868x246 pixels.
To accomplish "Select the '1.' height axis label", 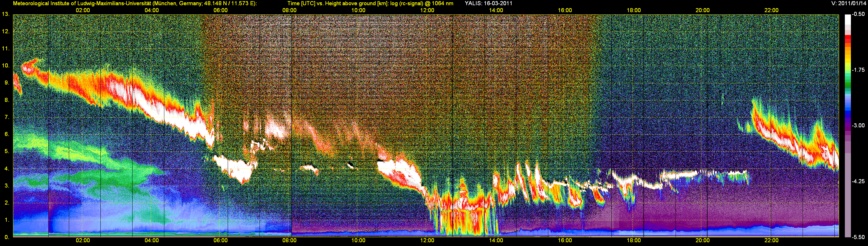I will tap(7, 220).
